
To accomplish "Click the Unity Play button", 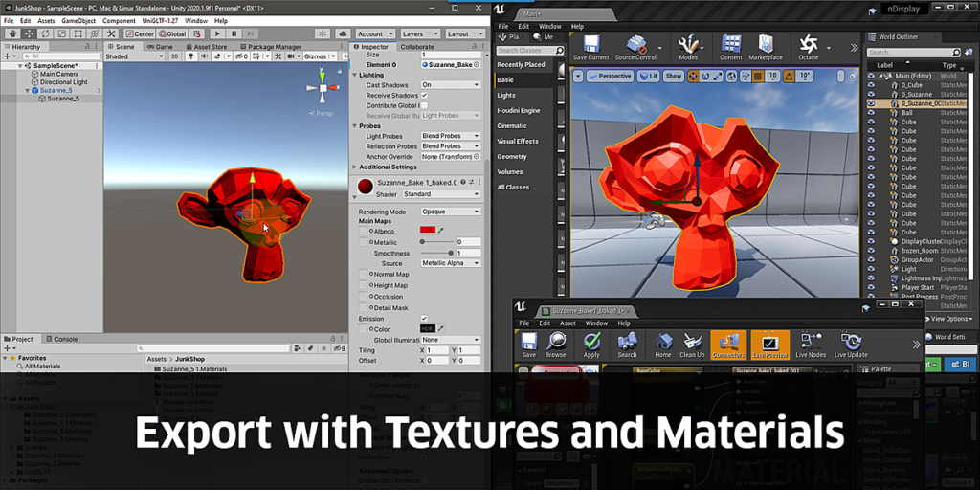I will (215, 33).
